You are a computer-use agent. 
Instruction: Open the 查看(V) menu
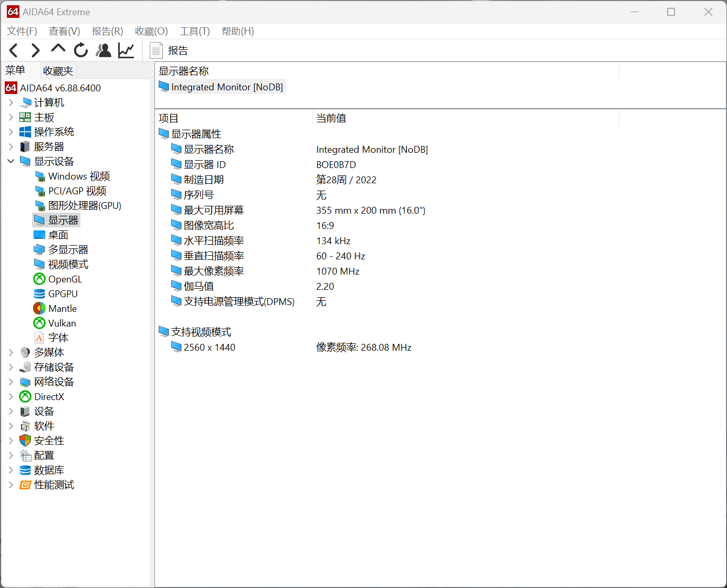pyautogui.click(x=65, y=31)
